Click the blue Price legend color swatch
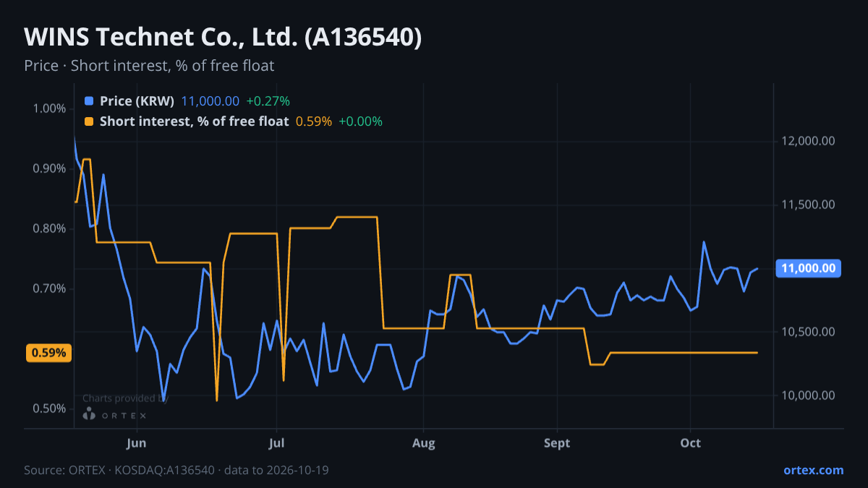The width and height of the screenshot is (868, 488). [89, 101]
